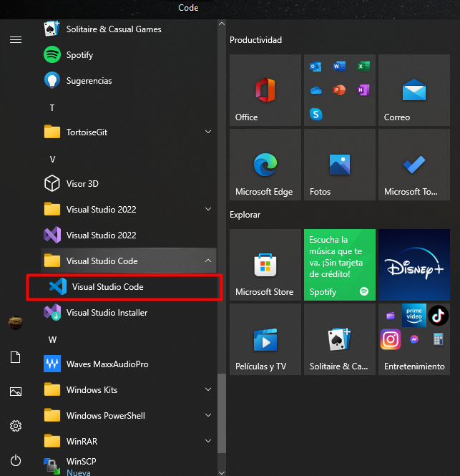Viewport: 460px width, 476px height.
Task: Open Waves MaxxAudioPro
Action: (107, 364)
